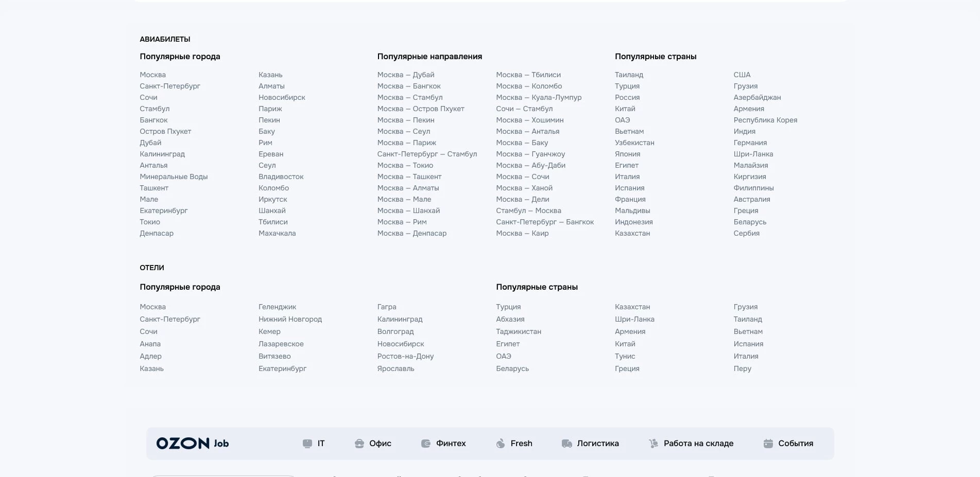The height and width of the screenshot is (477, 980).
Task: Click the События calendar icon
Action: (768, 444)
